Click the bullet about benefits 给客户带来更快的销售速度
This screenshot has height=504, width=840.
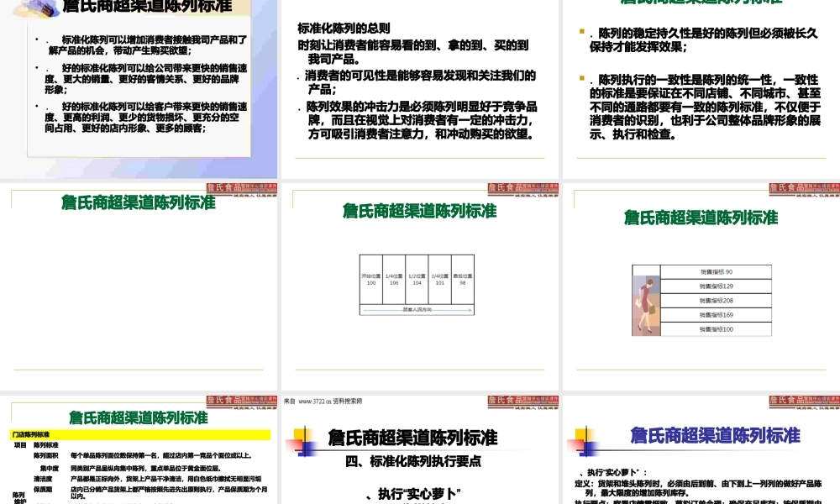coord(141,118)
